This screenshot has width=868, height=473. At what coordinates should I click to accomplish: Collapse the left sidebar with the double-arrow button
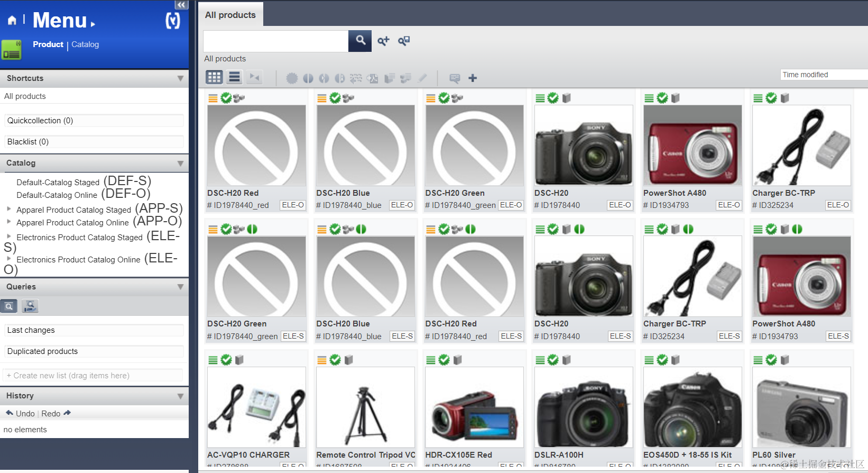pyautogui.click(x=181, y=5)
